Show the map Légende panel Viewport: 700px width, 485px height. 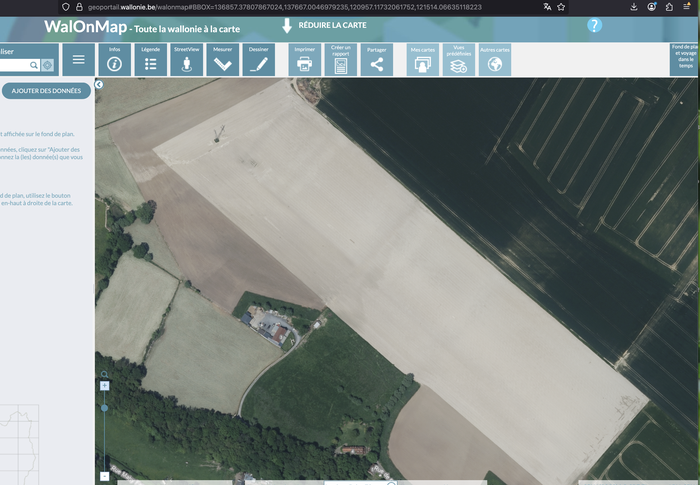(150, 60)
